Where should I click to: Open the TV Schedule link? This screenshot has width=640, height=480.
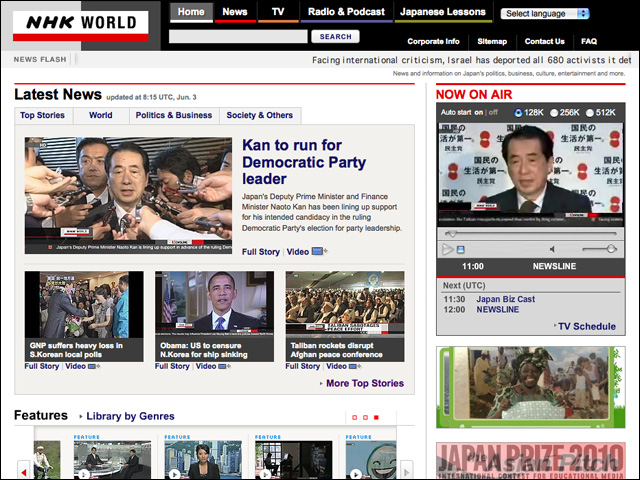(587, 327)
